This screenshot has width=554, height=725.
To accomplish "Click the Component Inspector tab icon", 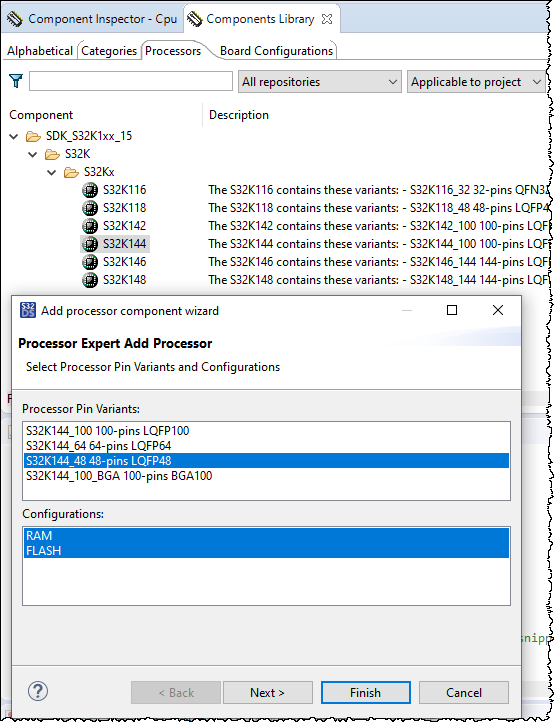I will [x=15, y=19].
